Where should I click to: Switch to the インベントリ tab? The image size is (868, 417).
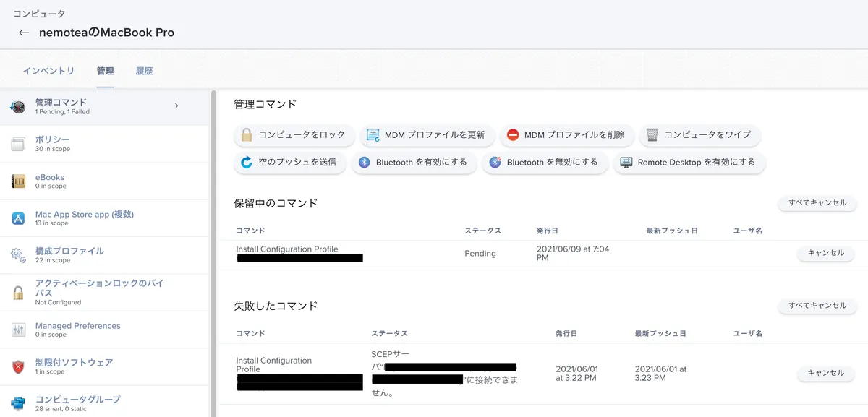coord(48,71)
